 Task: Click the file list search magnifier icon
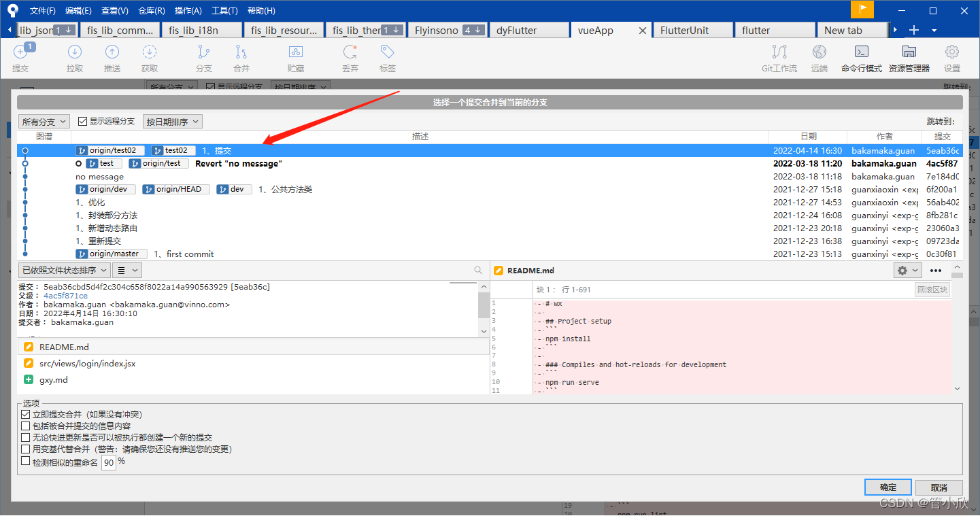(479, 270)
